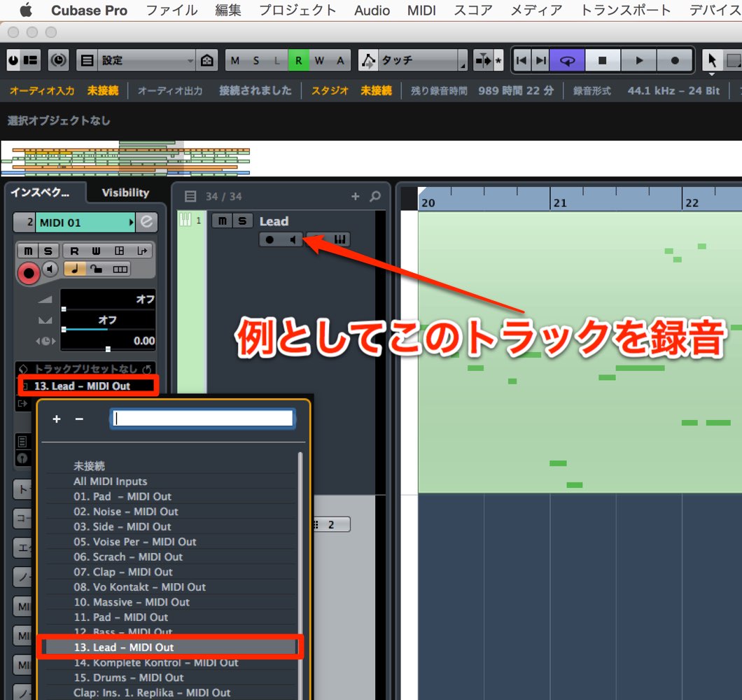
Task: Toggle global Listen (L) state button
Action: [277, 60]
